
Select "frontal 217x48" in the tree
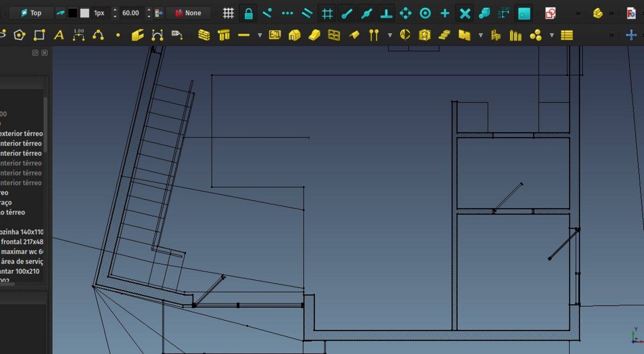click(x=22, y=242)
